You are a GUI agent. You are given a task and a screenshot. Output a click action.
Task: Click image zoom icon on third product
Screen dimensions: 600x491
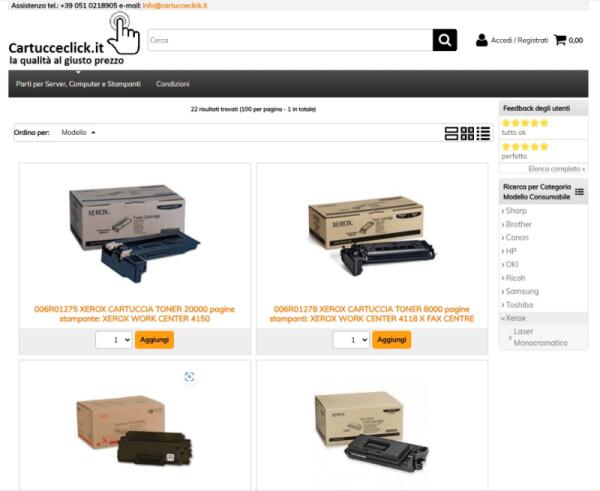(189, 377)
